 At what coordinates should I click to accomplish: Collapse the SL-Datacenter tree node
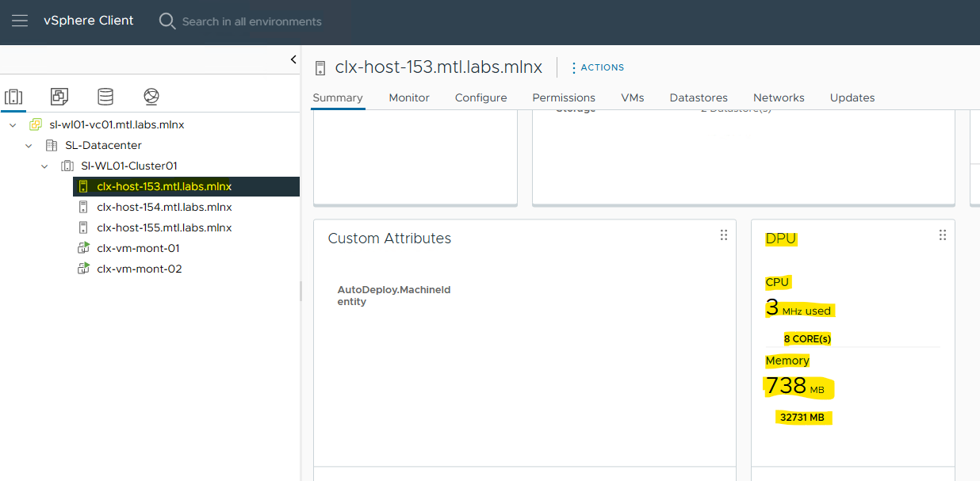(x=29, y=146)
